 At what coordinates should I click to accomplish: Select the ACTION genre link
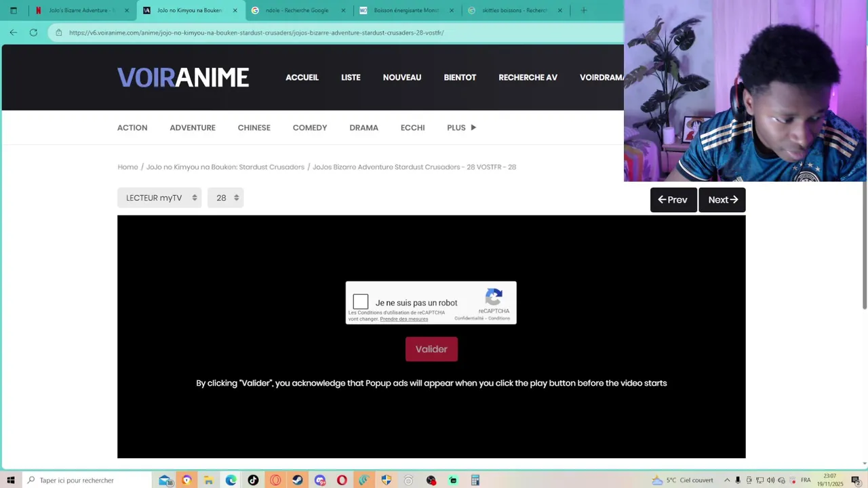(132, 127)
